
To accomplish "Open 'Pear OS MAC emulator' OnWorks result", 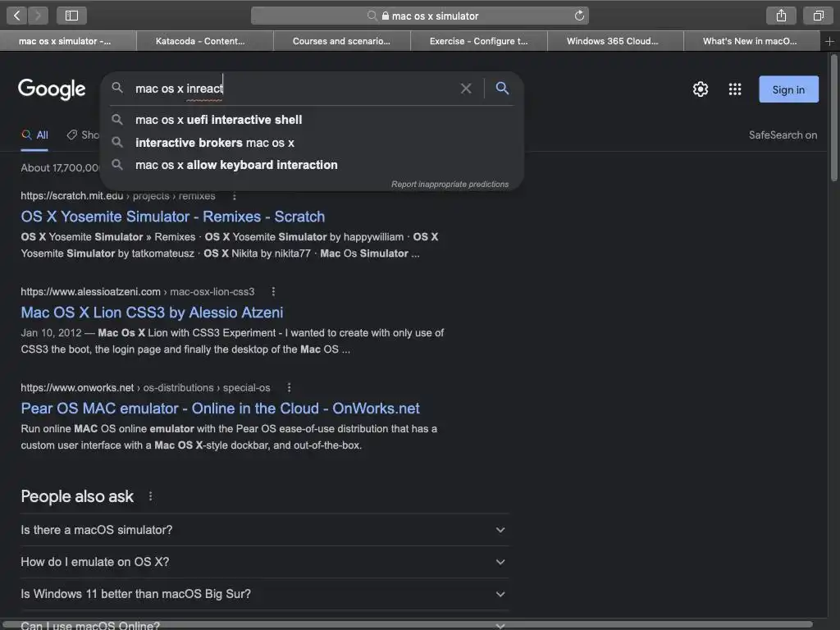I will click(220, 409).
